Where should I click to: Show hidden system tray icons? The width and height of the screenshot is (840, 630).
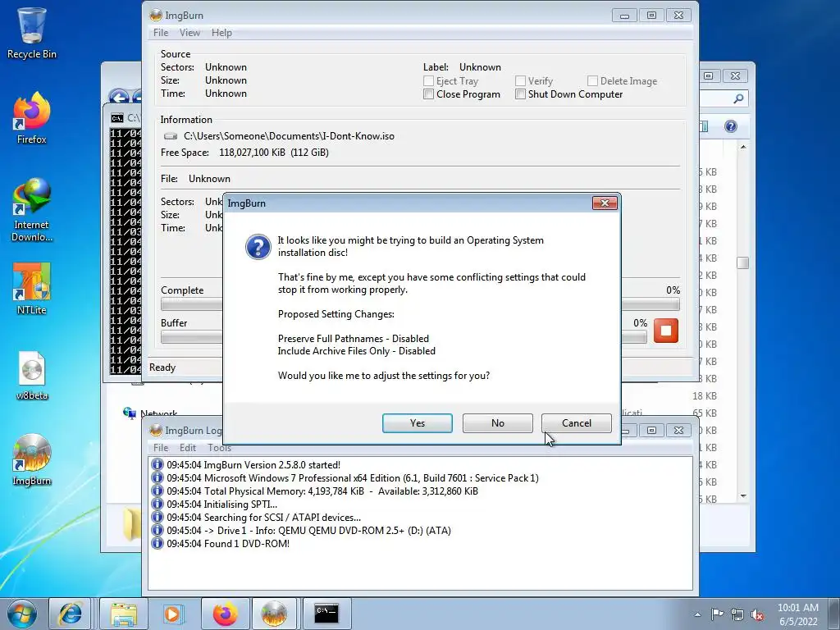697,614
